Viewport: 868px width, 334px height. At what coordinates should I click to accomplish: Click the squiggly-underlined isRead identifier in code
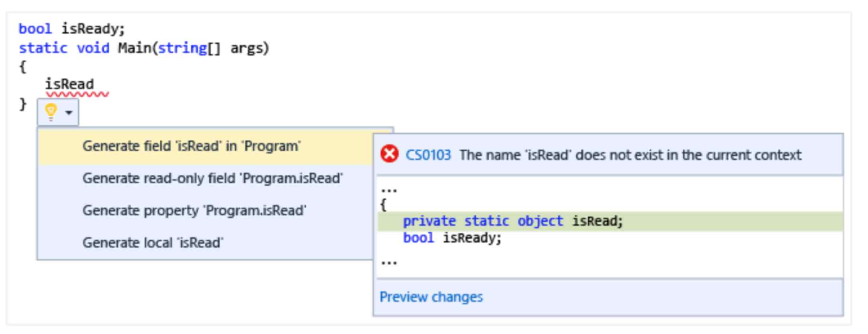point(70,85)
